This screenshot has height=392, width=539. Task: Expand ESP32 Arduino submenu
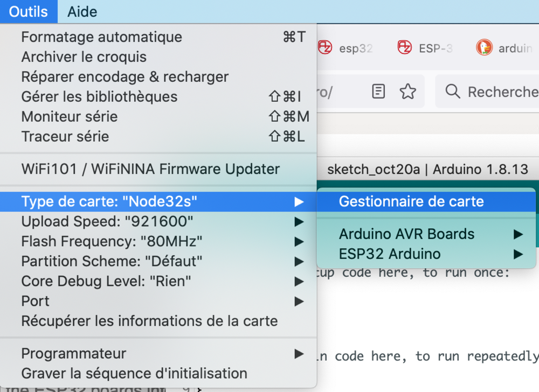pos(426,254)
